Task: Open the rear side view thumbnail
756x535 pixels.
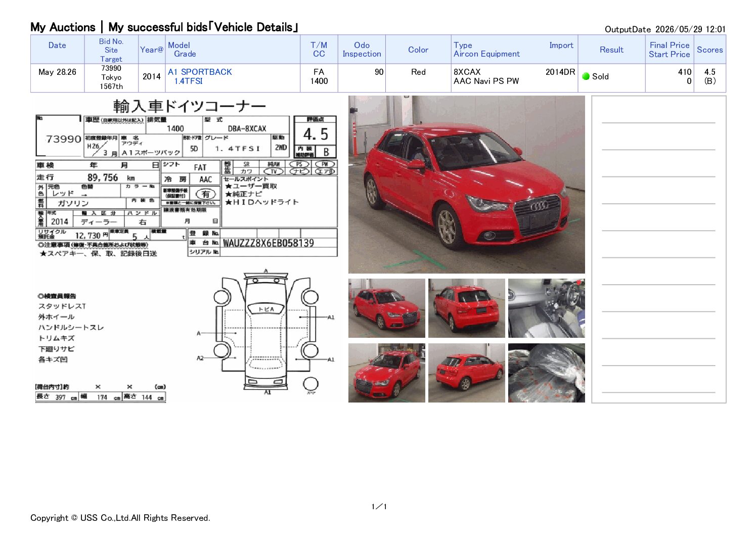Action: [466, 373]
